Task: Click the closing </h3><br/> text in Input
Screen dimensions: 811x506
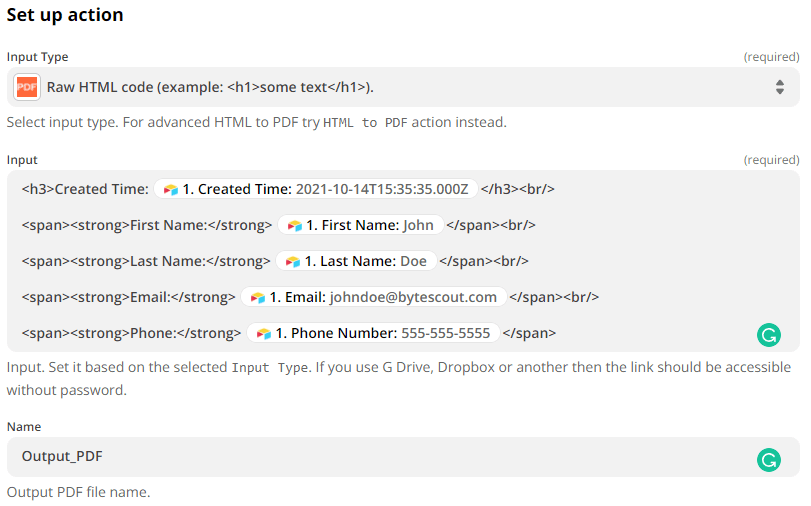Action: (517, 189)
